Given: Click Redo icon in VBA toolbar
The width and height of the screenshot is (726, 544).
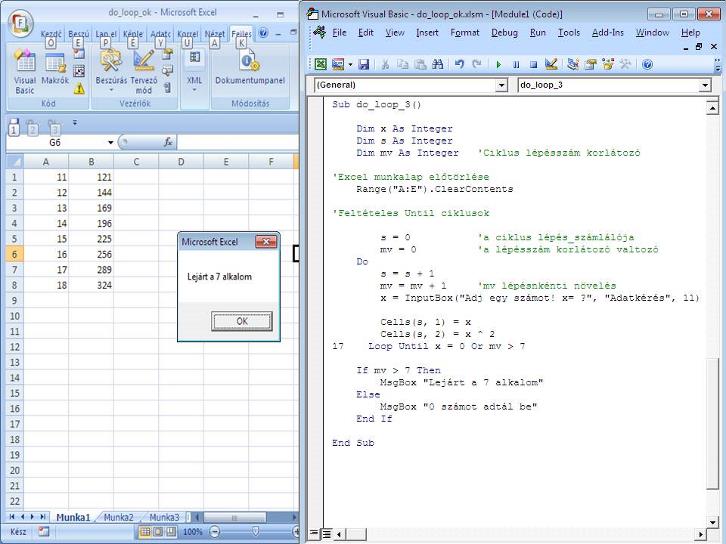Looking at the screenshot, I should pyautogui.click(x=476, y=64).
